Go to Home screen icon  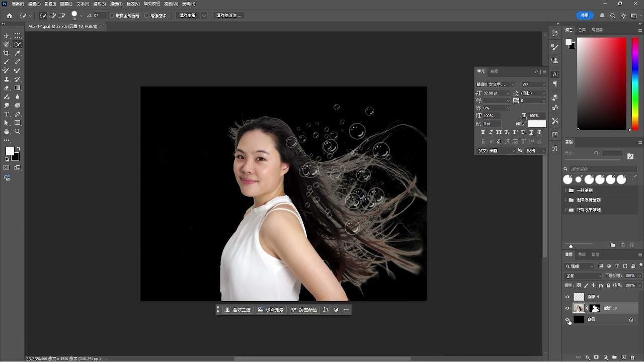(x=9, y=16)
